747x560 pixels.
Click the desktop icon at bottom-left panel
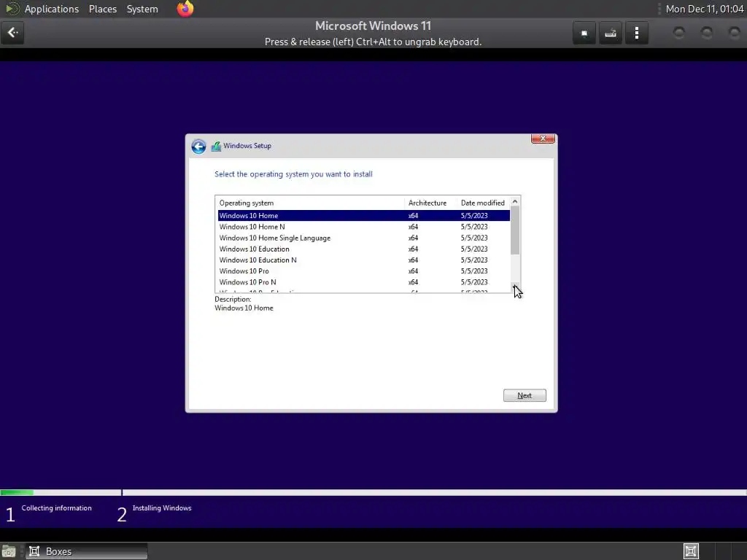9,551
